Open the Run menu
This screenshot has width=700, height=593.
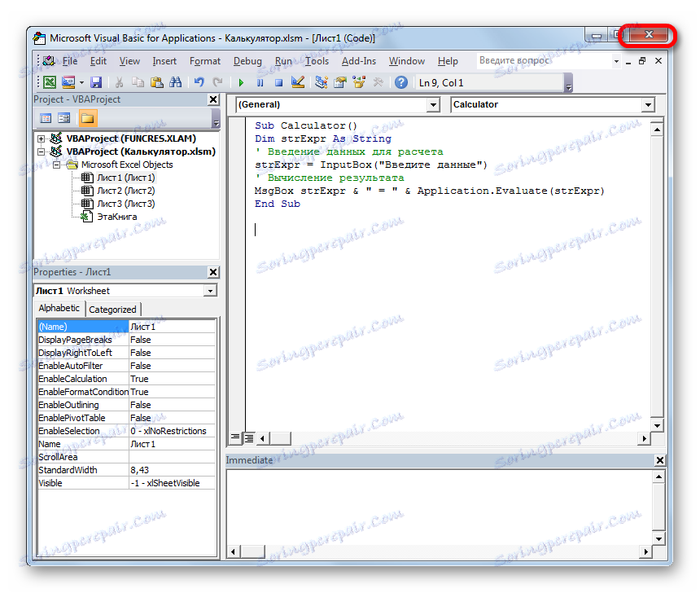(283, 61)
